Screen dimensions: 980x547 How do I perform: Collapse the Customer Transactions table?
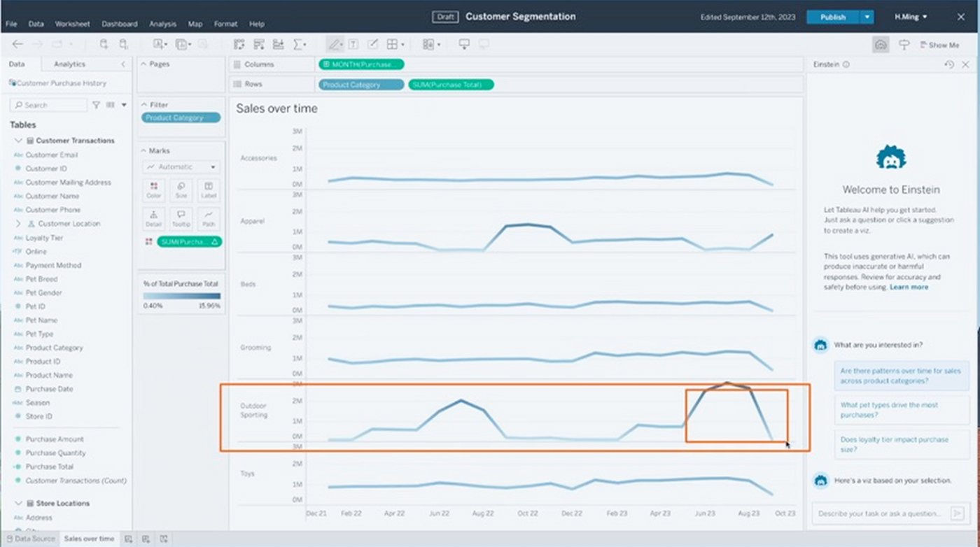pyautogui.click(x=18, y=141)
